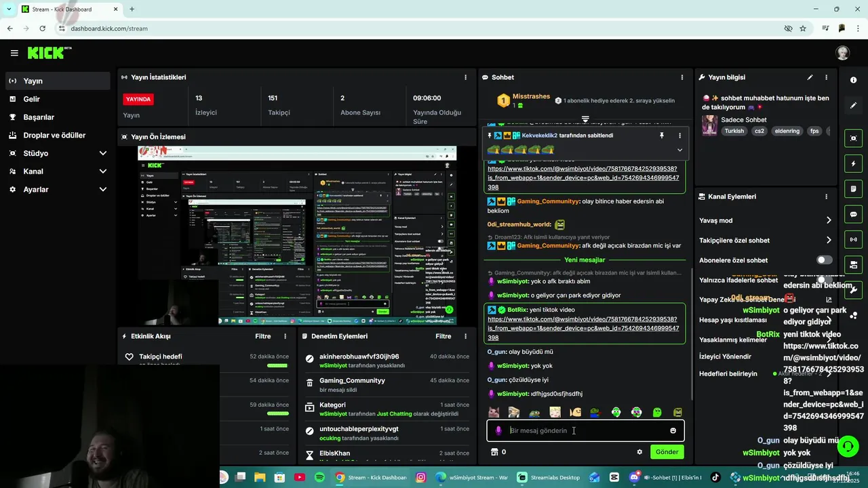The image size is (868, 488).
Task: Open the user profile avatar menu
Action: [x=842, y=53]
